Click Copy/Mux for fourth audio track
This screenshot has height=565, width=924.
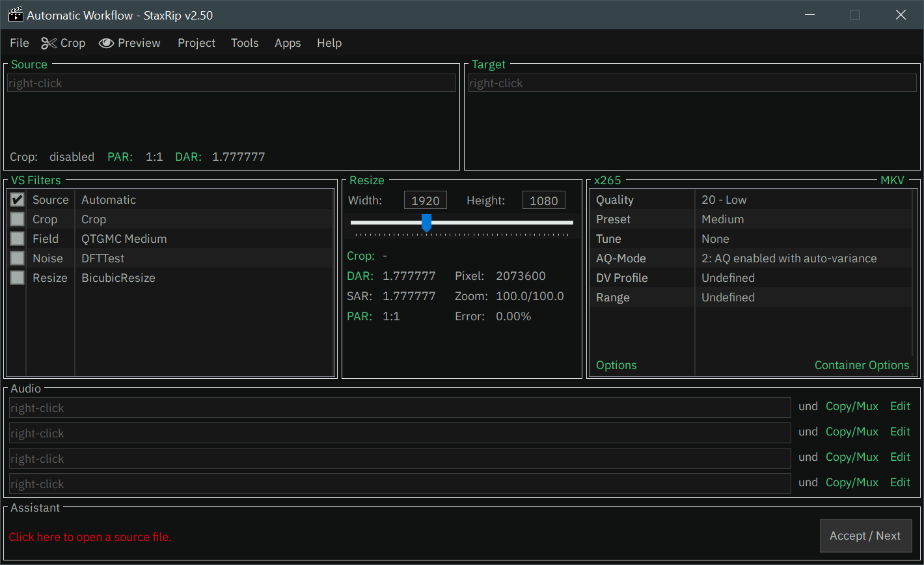(x=852, y=482)
